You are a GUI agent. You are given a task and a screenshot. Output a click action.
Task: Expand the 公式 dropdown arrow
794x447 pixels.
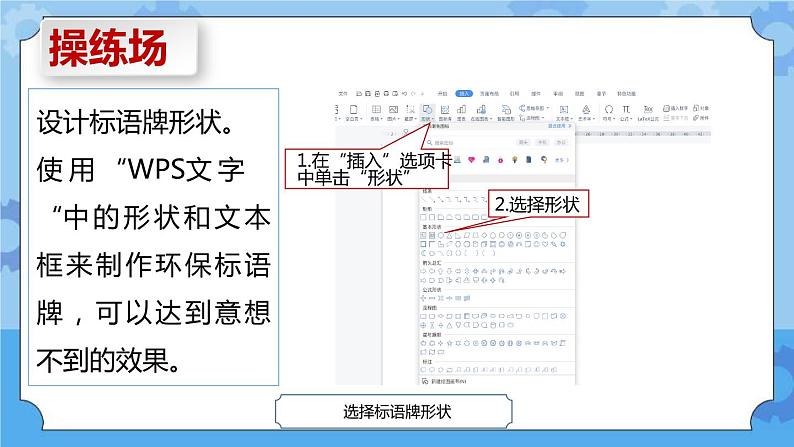631,118
